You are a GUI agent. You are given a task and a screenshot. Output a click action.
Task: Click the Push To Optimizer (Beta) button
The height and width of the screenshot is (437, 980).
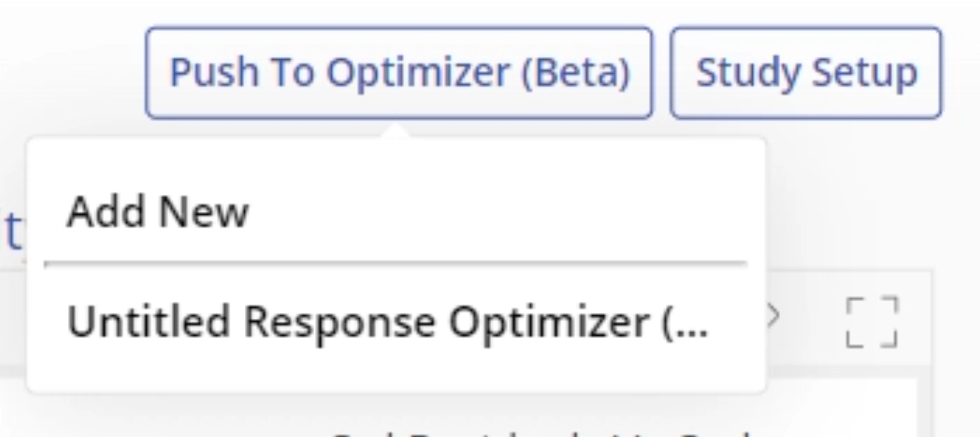click(399, 73)
